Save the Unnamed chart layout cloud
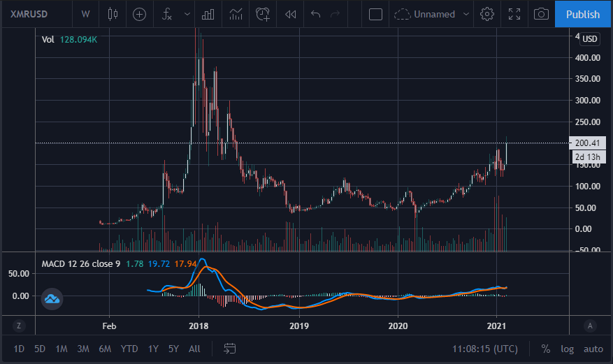This screenshot has height=364, width=613. pyautogui.click(x=424, y=15)
